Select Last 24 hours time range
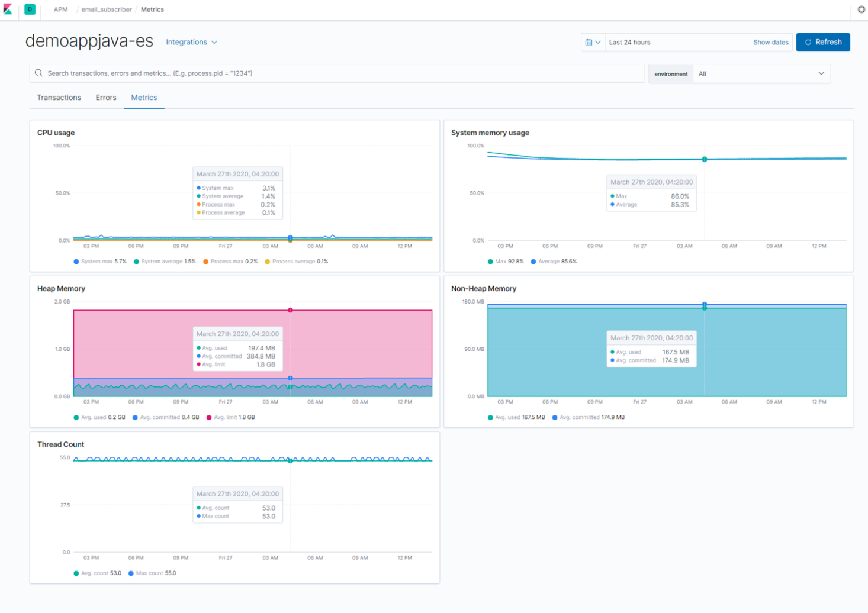Viewport: 868px width, 613px height. pyautogui.click(x=629, y=42)
